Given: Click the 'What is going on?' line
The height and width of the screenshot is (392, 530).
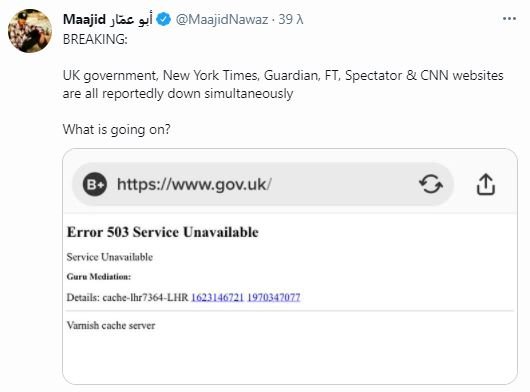Looking at the screenshot, I should [x=117, y=129].
